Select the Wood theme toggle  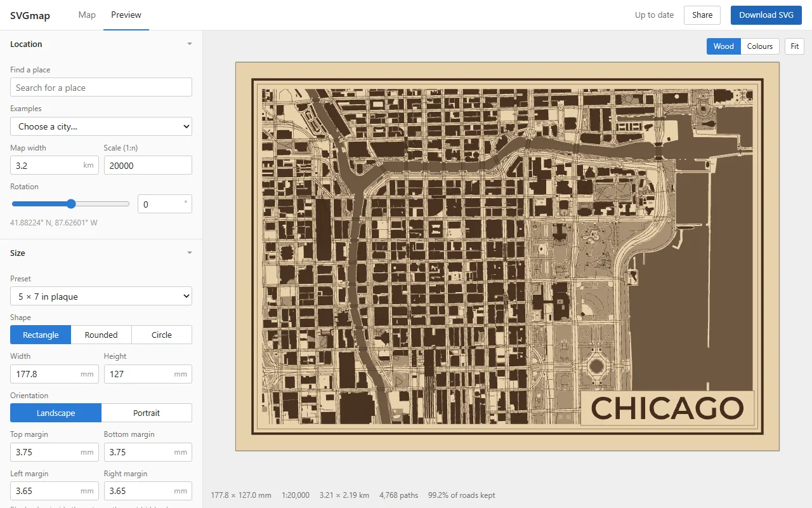coord(724,46)
